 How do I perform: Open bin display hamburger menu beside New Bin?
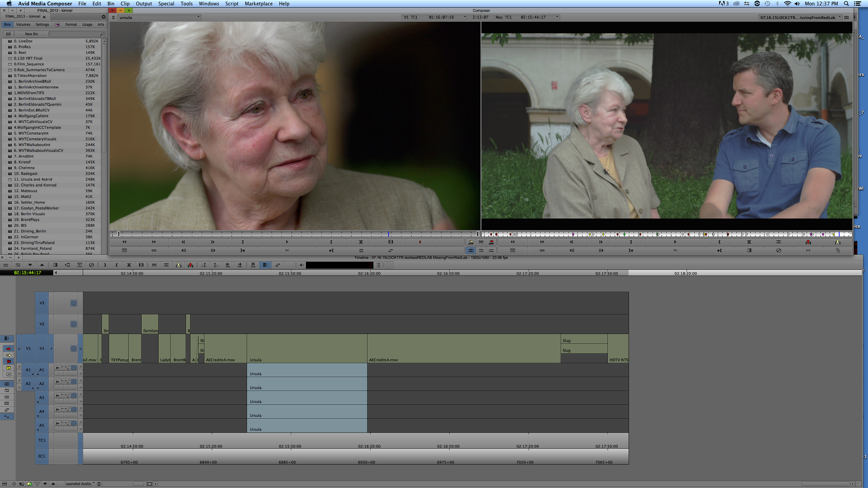coord(8,34)
